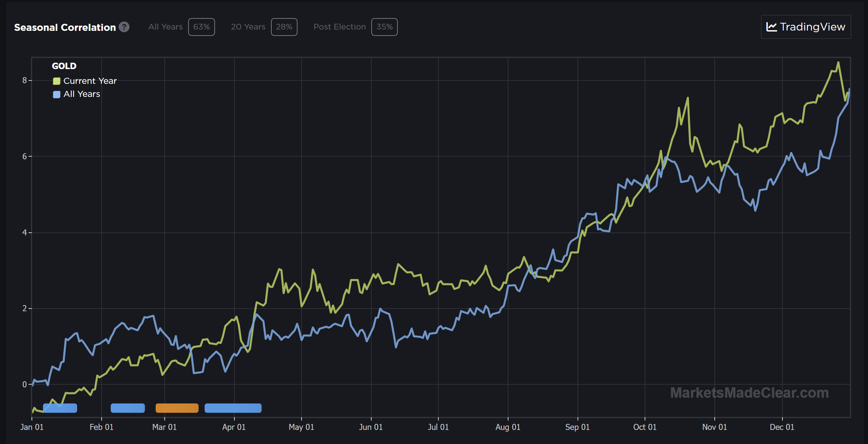Screen dimensions: 868x444
Task: Select the orange seasonal event bar near March
Action: click(x=176, y=408)
